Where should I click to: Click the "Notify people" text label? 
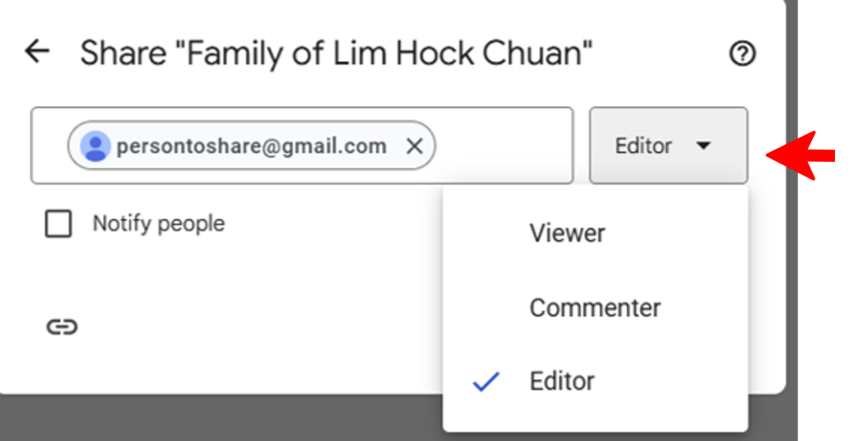click(x=159, y=224)
